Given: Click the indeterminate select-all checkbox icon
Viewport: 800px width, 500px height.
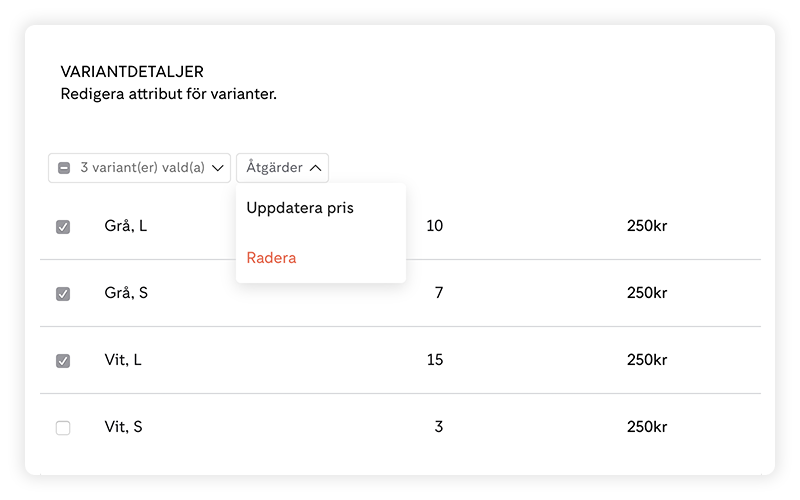Looking at the screenshot, I should pyautogui.click(x=64, y=168).
